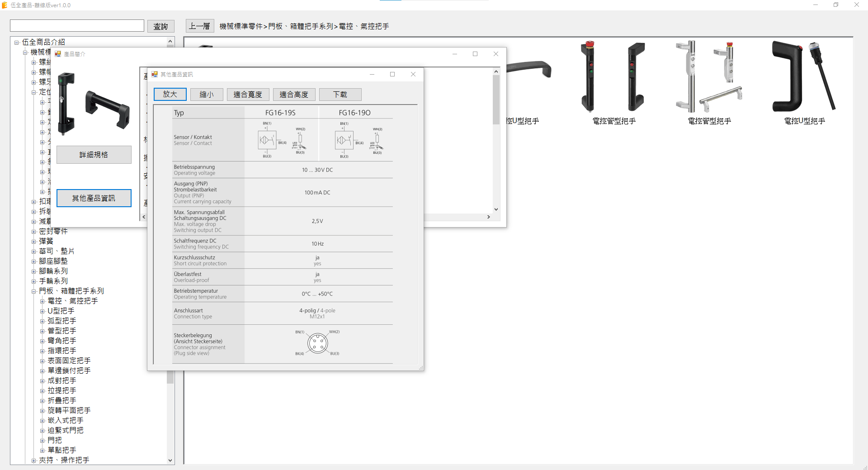The width and height of the screenshot is (868, 470).
Task: Close the 其他產品資訊 window
Action: (413, 74)
